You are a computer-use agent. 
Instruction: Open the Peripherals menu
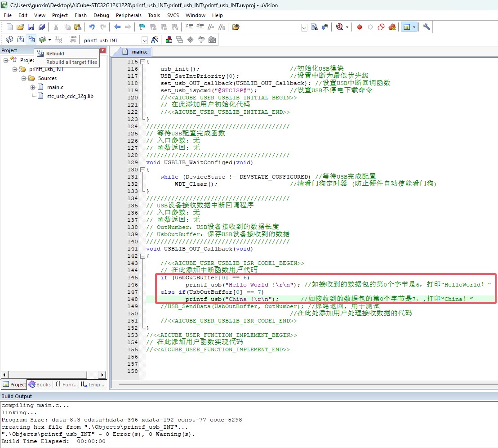[x=128, y=15]
